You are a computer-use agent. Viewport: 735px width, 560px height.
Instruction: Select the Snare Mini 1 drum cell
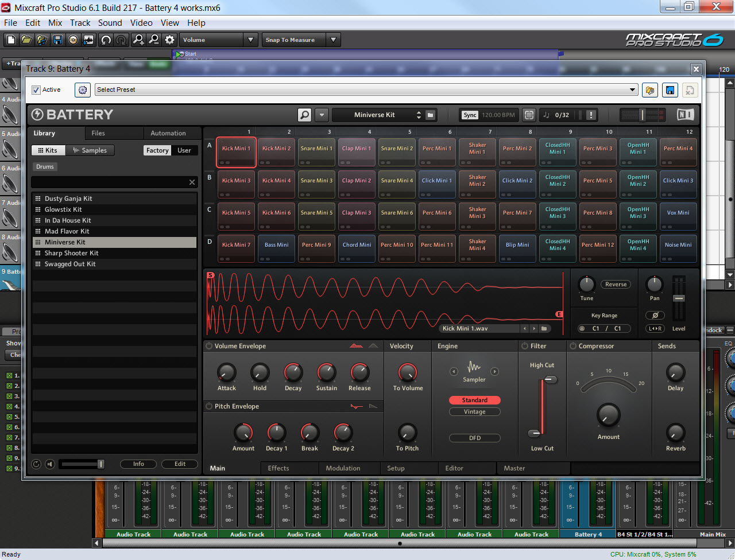[316, 152]
